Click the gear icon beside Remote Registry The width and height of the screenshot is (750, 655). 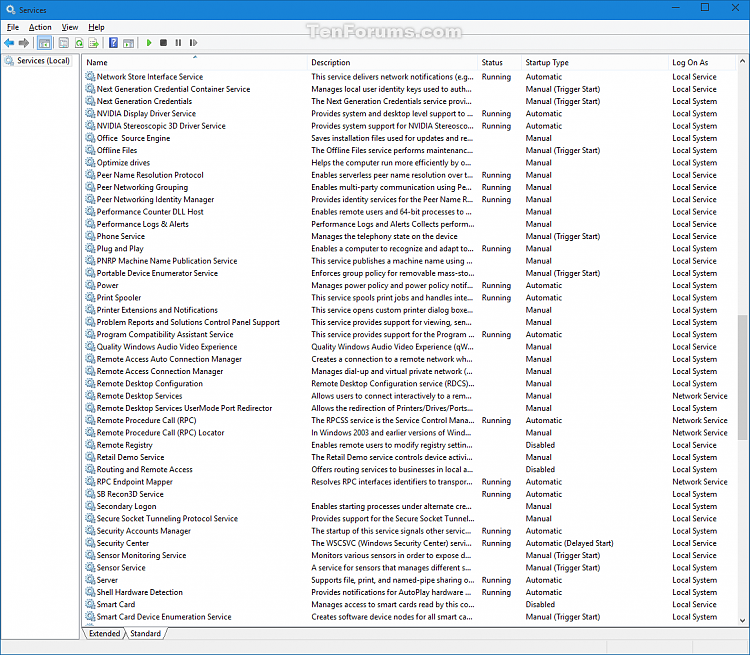click(90, 445)
